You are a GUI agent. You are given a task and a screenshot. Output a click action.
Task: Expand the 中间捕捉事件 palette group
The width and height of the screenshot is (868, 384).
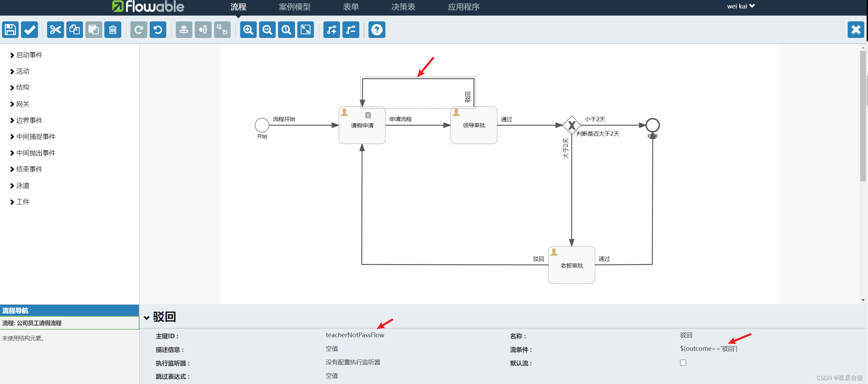click(x=33, y=137)
